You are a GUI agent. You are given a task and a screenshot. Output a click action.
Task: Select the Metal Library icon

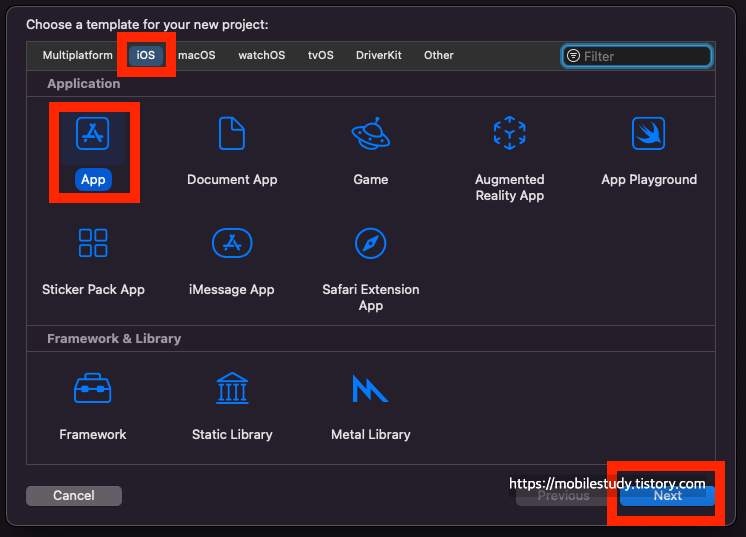(370, 388)
